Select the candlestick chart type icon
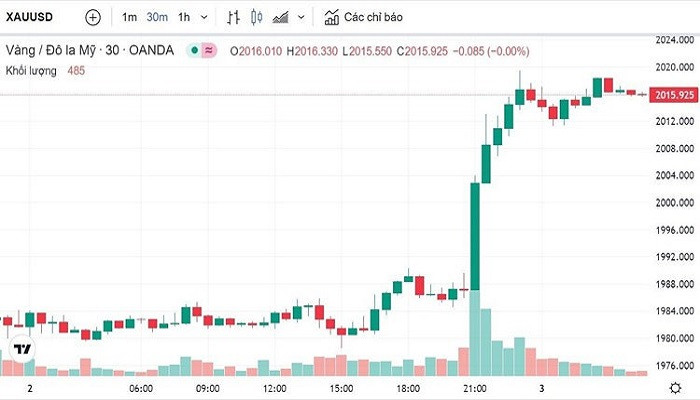This screenshot has height=400, width=700. (x=256, y=18)
